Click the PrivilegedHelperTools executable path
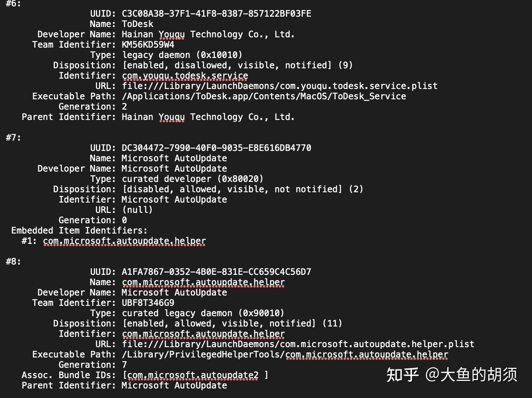 pyautogui.click(x=285, y=354)
